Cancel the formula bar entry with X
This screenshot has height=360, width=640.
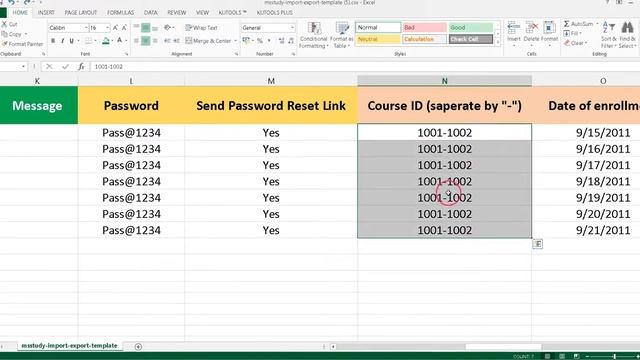[49, 67]
